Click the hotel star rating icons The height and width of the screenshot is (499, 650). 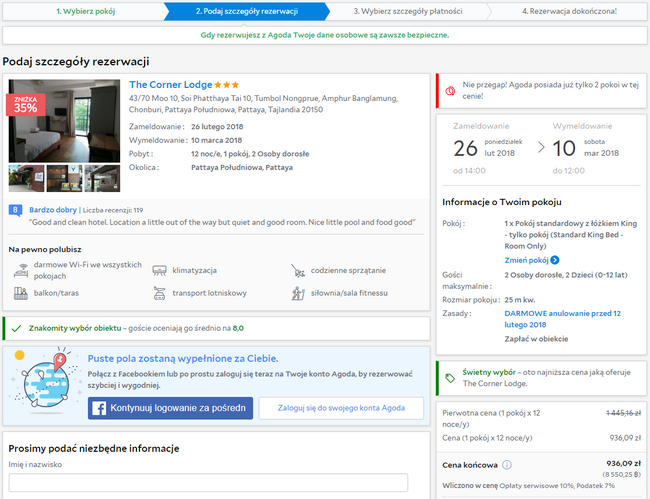(x=227, y=85)
